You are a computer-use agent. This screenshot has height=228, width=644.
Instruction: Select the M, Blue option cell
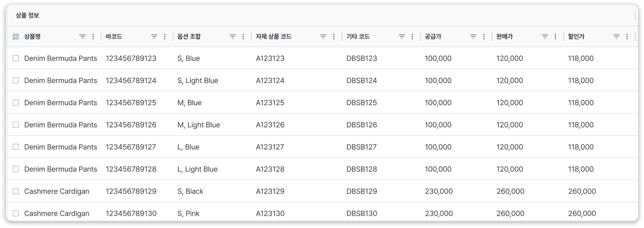tap(189, 103)
